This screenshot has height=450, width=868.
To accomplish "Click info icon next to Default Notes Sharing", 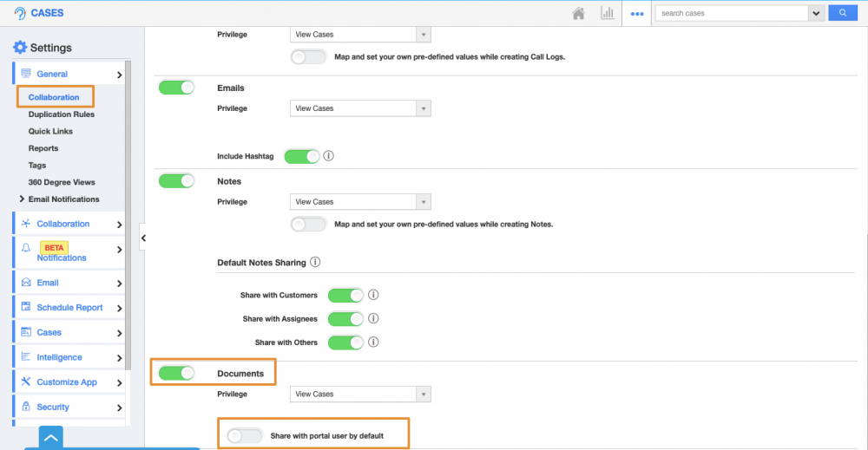I will point(315,262).
